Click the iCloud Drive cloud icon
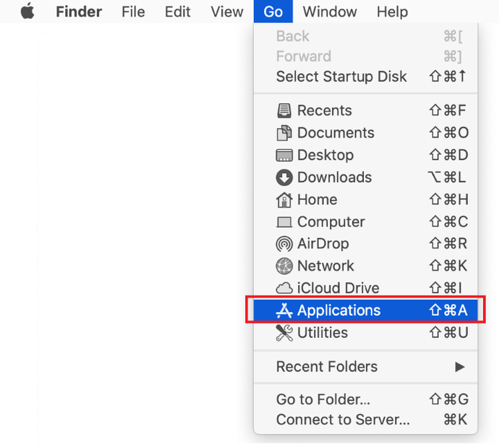The image size is (499, 448). pos(284,289)
